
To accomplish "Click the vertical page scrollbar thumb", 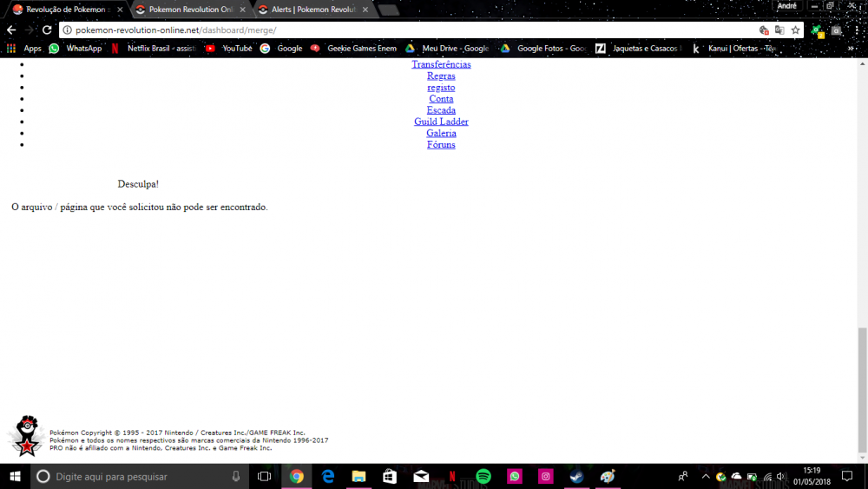I will click(x=862, y=391).
